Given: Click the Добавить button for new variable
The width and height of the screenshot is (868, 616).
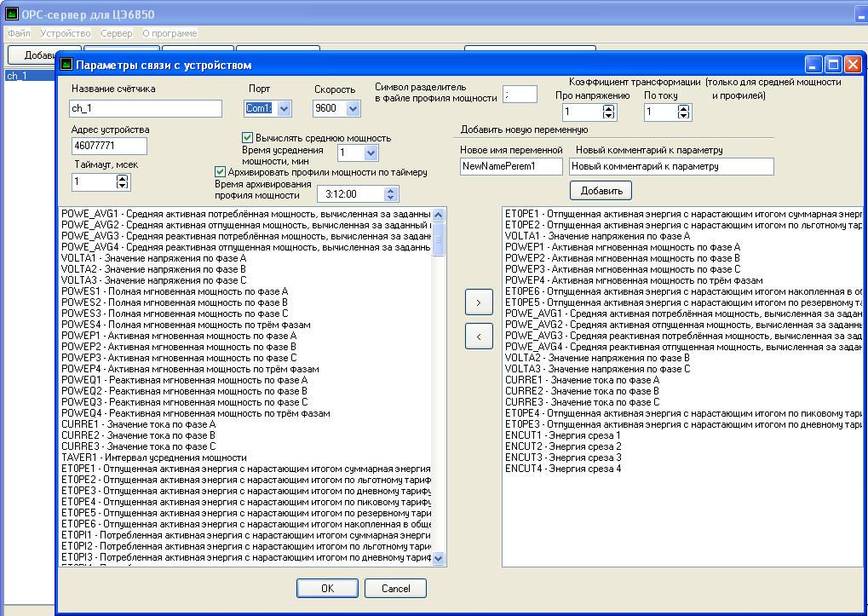Looking at the screenshot, I should 601,190.
